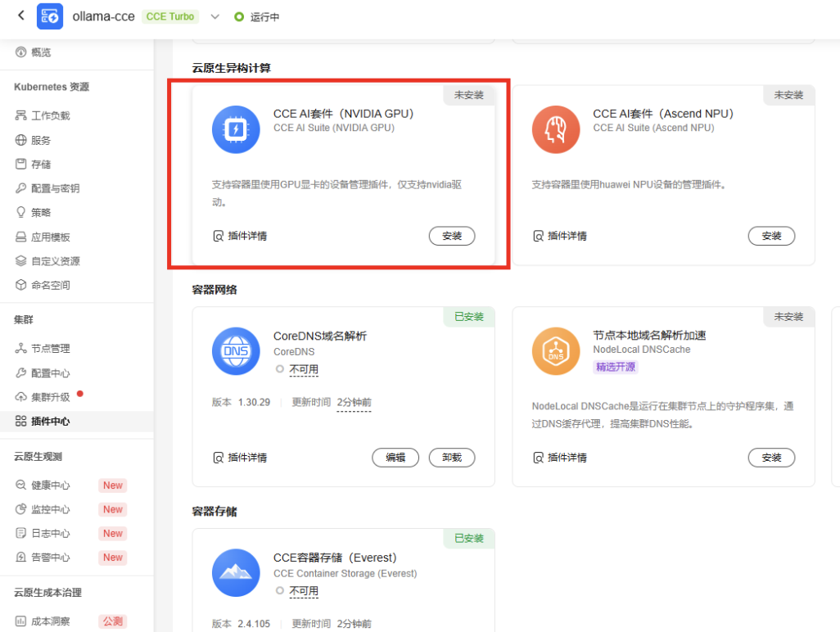Click the Everest storage mountain icon

236,573
